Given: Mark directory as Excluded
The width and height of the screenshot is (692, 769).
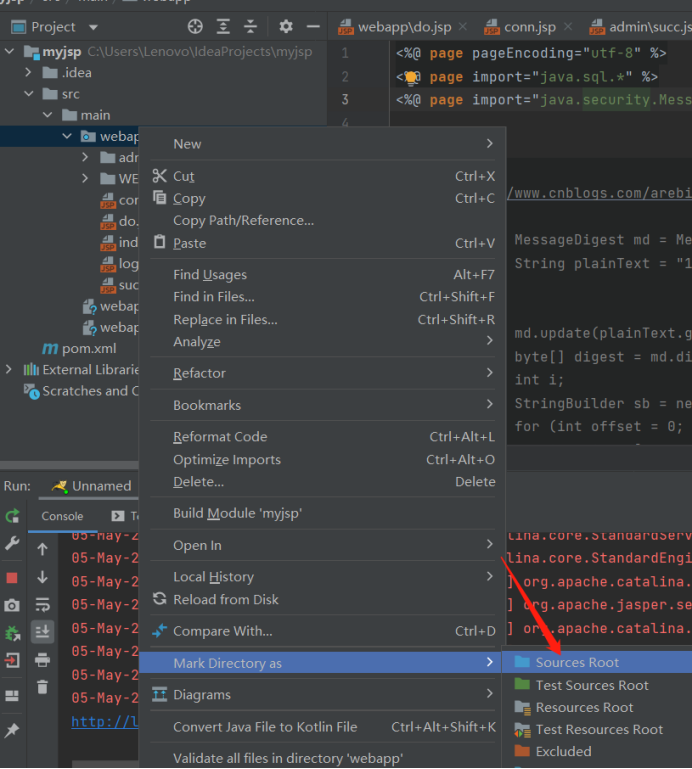Looking at the screenshot, I should tap(563, 751).
